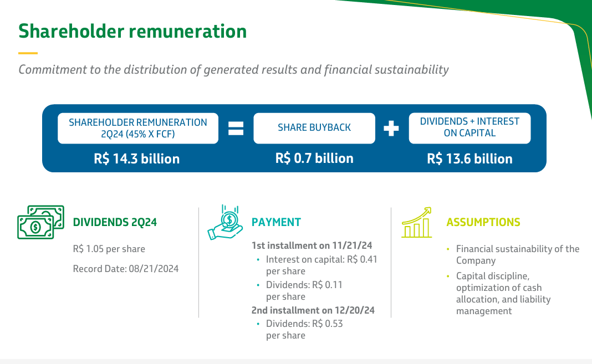The height and width of the screenshot is (364, 592).
Task: Click the 'Shareholder remuneration' slide title
Action: tap(132, 32)
